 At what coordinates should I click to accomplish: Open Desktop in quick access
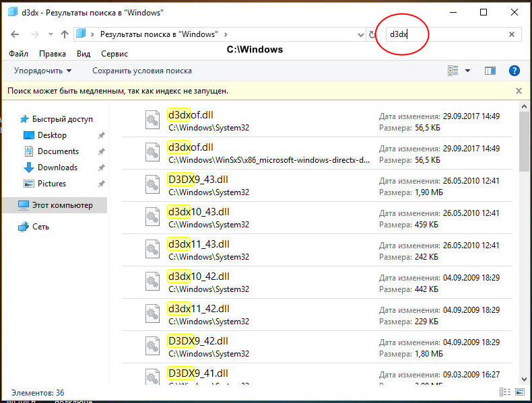click(52, 135)
